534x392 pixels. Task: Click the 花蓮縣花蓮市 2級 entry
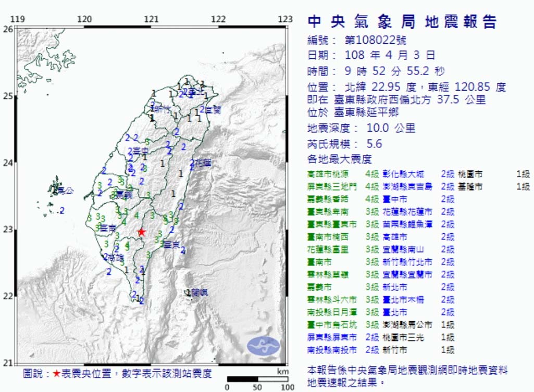[x=418, y=212]
